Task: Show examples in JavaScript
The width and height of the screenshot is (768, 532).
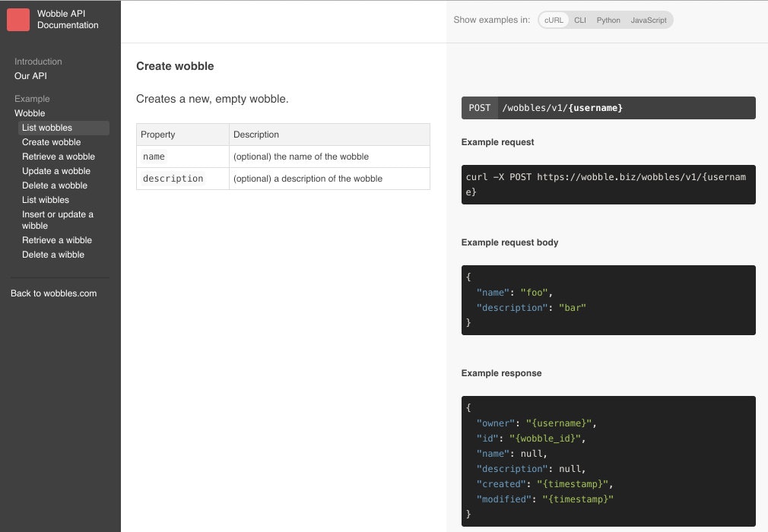Action: (648, 20)
